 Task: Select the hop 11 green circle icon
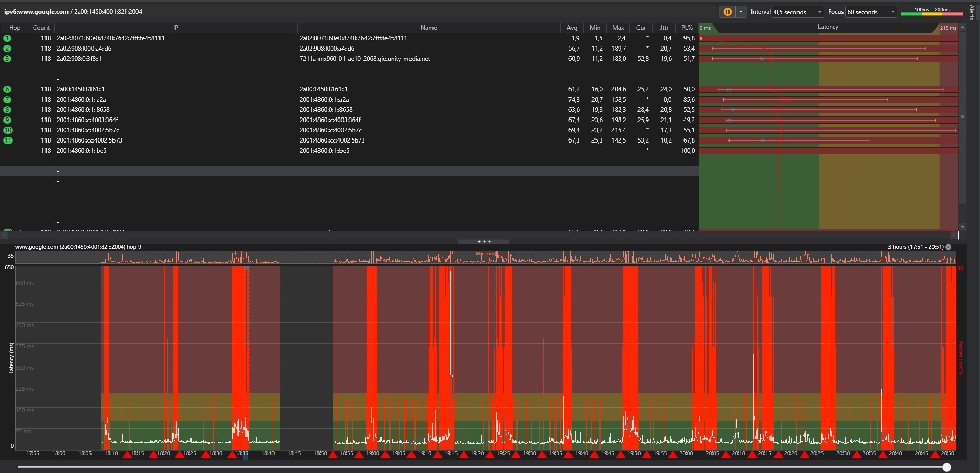coord(8,140)
